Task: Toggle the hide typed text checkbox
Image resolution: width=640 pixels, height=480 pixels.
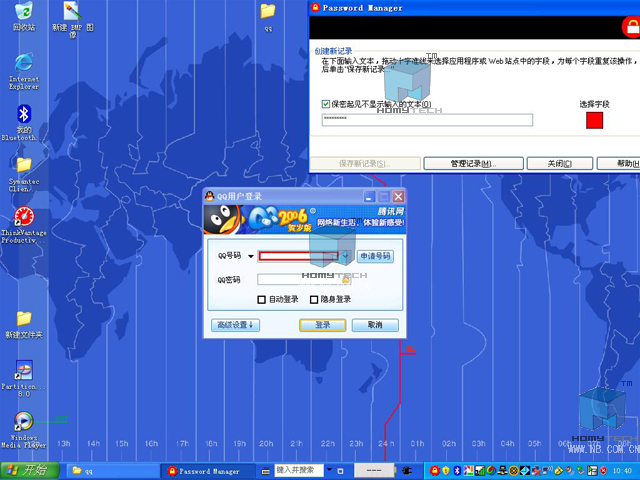Action: (x=326, y=104)
